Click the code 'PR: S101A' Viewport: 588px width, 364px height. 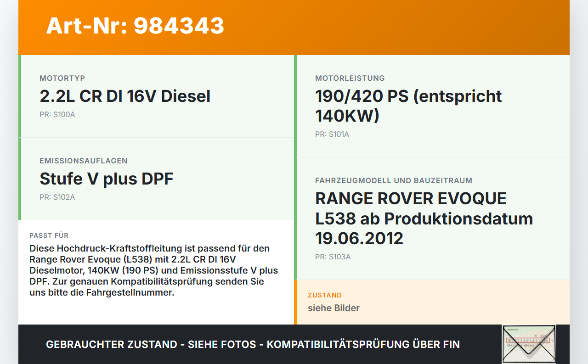tap(332, 134)
